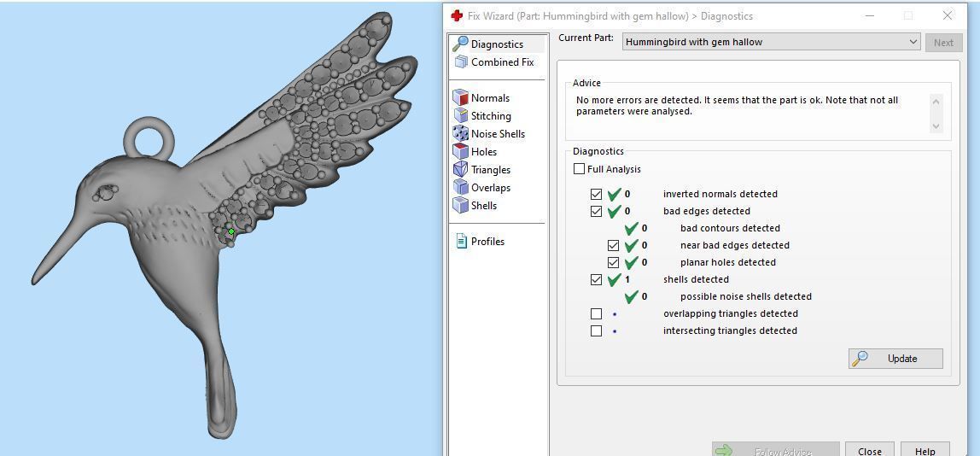This screenshot has width=980, height=456.
Task: Click the Combined Fix icon
Action: (x=461, y=62)
